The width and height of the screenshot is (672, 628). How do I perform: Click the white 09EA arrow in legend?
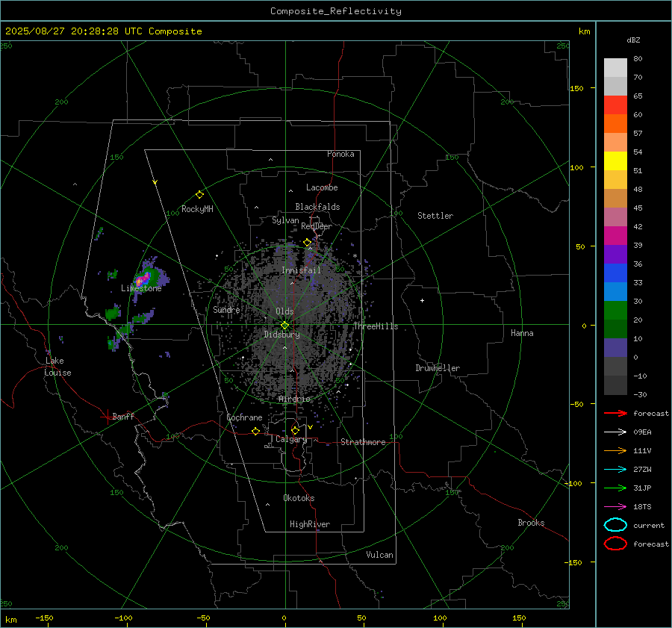[615, 432]
